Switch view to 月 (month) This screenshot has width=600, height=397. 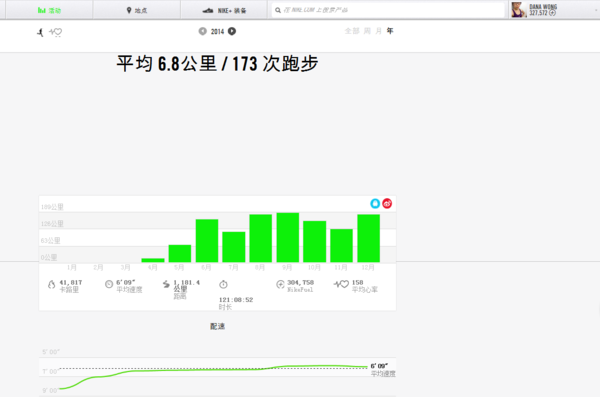(x=378, y=31)
